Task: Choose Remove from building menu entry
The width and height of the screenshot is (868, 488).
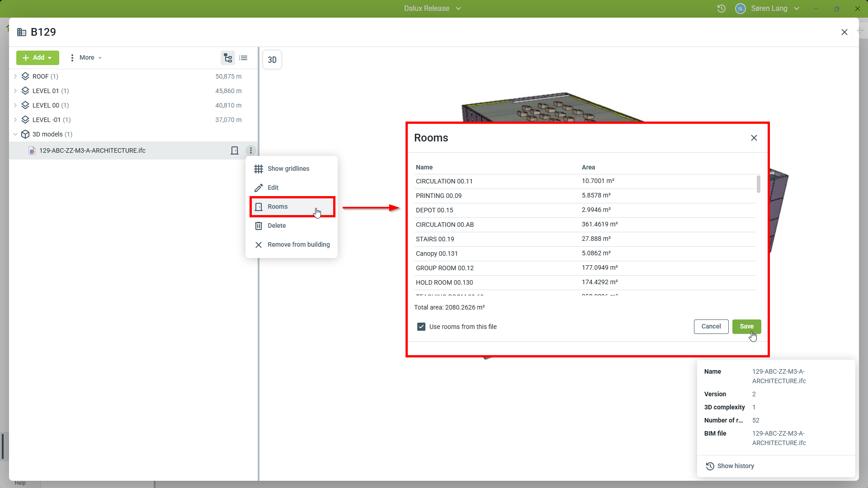Action: tap(298, 244)
